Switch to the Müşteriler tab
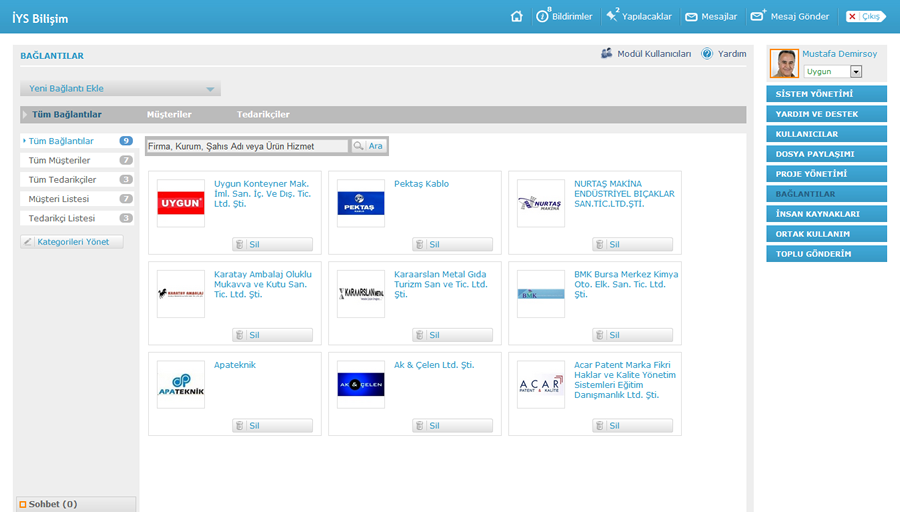 click(169, 115)
